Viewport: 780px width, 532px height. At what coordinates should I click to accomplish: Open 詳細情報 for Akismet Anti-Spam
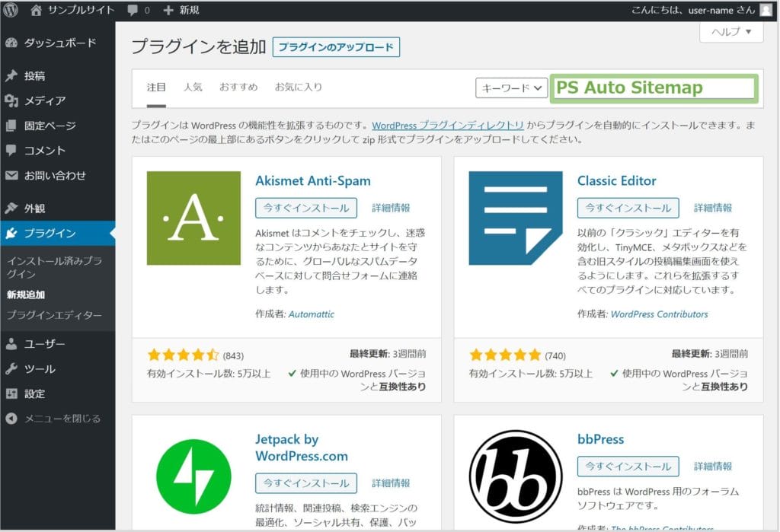391,208
